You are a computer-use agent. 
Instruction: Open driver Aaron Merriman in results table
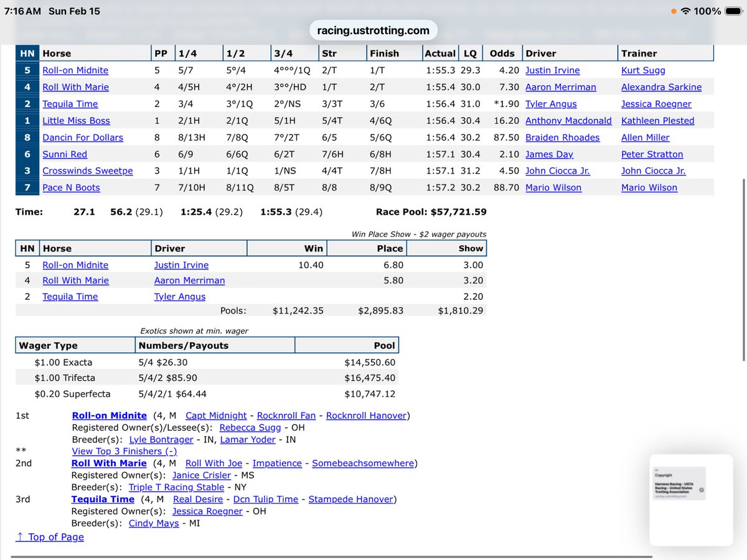click(x=560, y=87)
